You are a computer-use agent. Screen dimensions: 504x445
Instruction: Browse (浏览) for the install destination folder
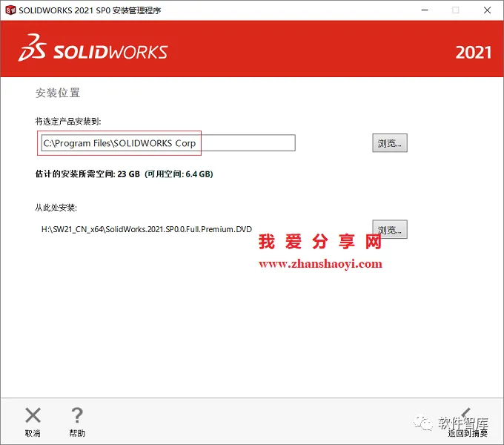tap(390, 142)
